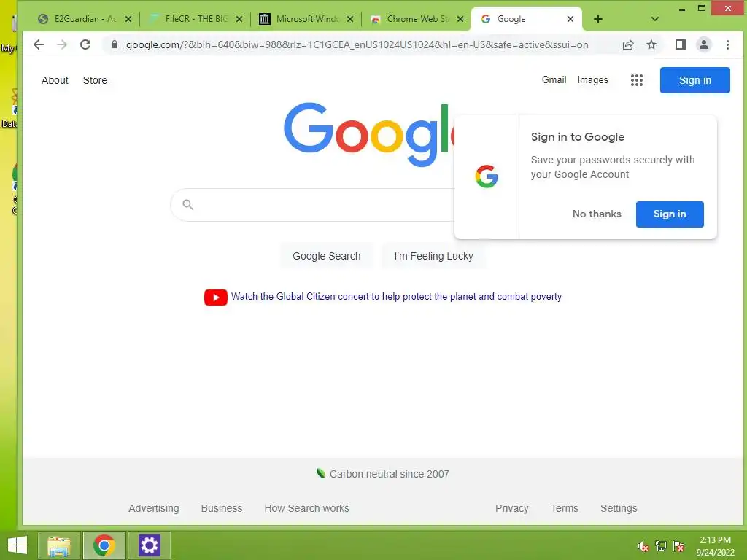
Task: Open the browser side panel
Action: tap(681, 44)
